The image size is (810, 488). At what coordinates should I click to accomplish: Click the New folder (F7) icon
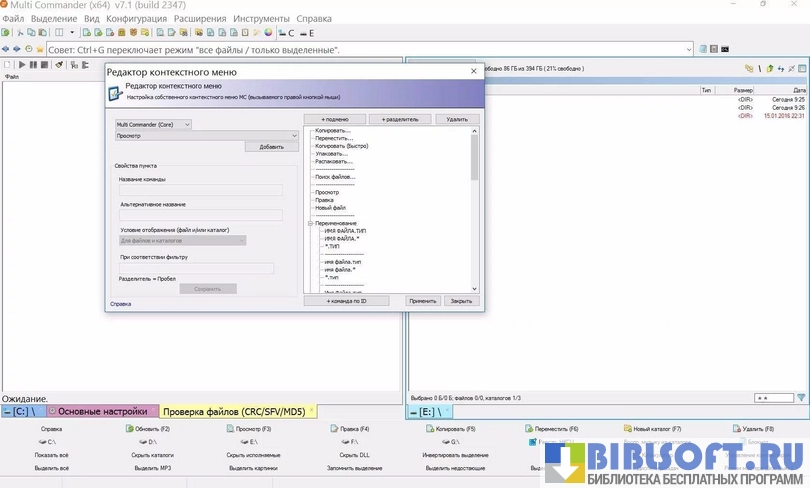tap(627, 429)
